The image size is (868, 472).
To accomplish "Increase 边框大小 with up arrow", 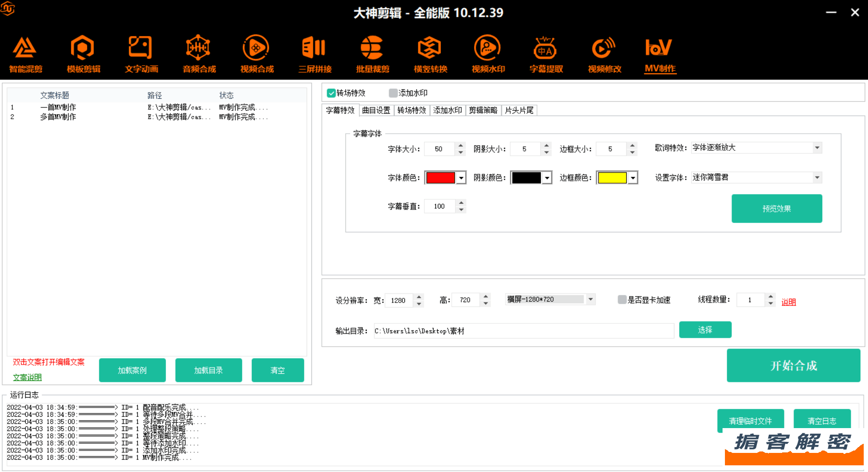I will point(632,146).
